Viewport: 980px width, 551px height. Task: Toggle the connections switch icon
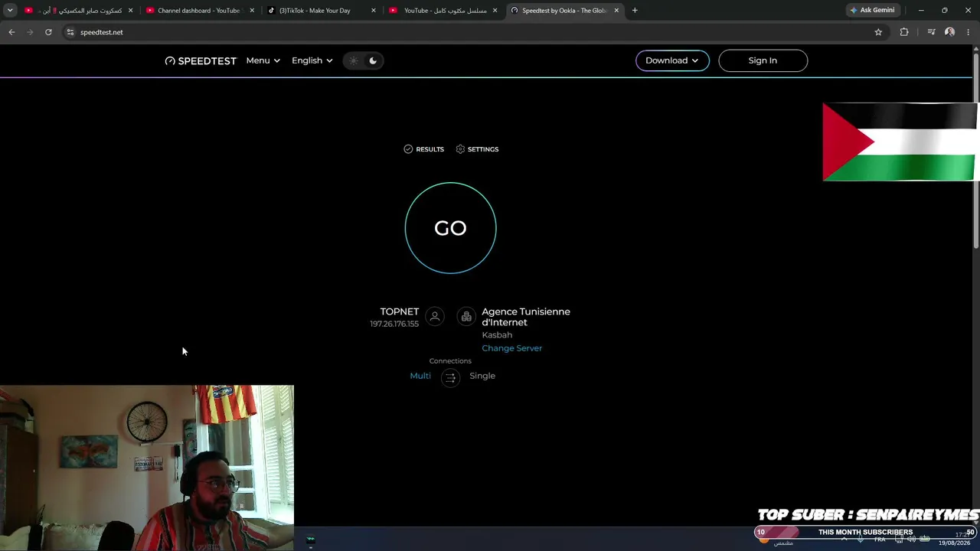450,377
